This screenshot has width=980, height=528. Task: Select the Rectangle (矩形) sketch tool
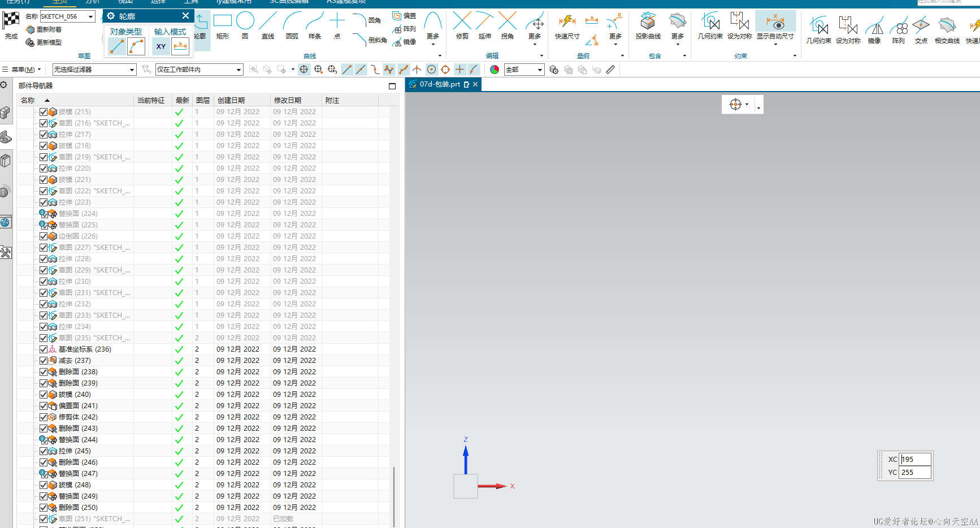(223, 25)
